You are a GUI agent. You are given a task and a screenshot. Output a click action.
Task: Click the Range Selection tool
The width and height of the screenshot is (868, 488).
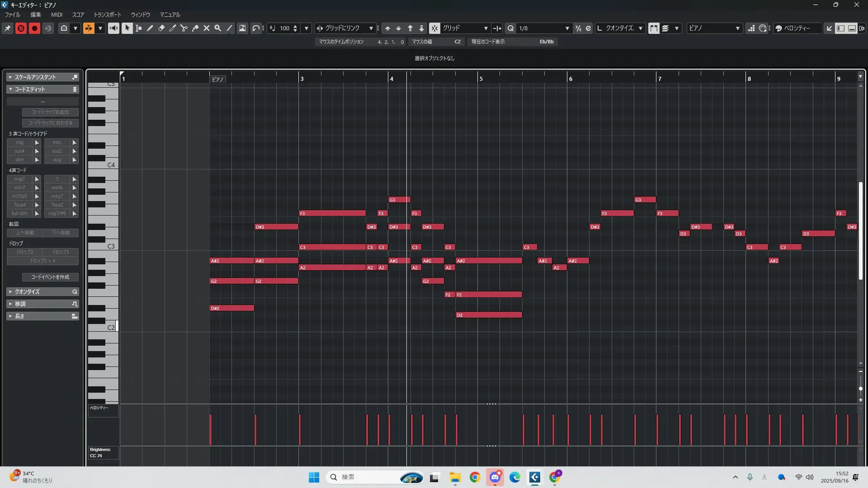tap(139, 28)
